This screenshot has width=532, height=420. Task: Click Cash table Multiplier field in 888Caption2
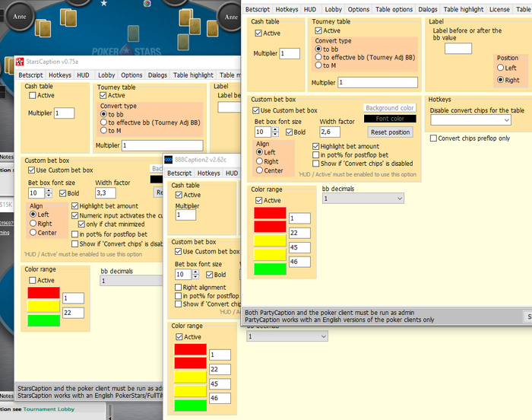click(x=185, y=215)
